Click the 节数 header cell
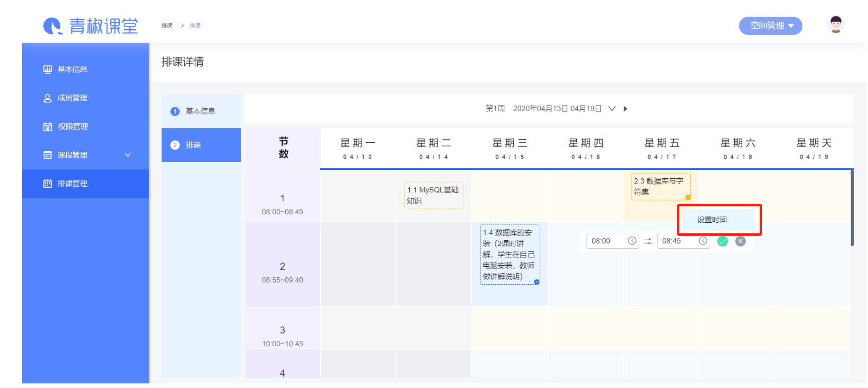The height and width of the screenshot is (388, 868). pyautogui.click(x=283, y=148)
